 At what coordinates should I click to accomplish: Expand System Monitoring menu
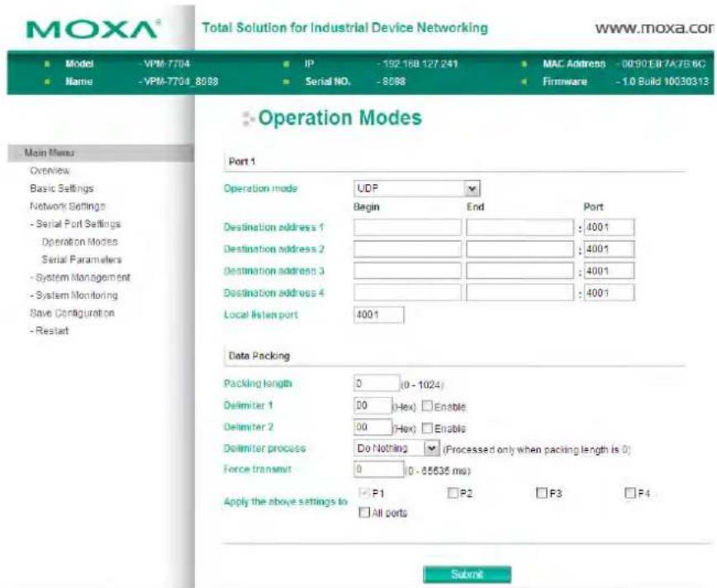click(74, 296)
